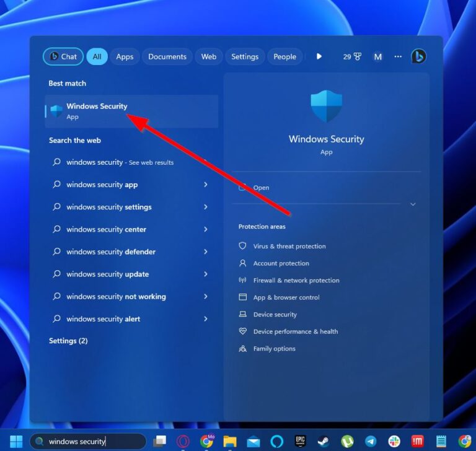Open Windows Security from Best match
Viewport: 476px width, 451px height.
(97, 111)
